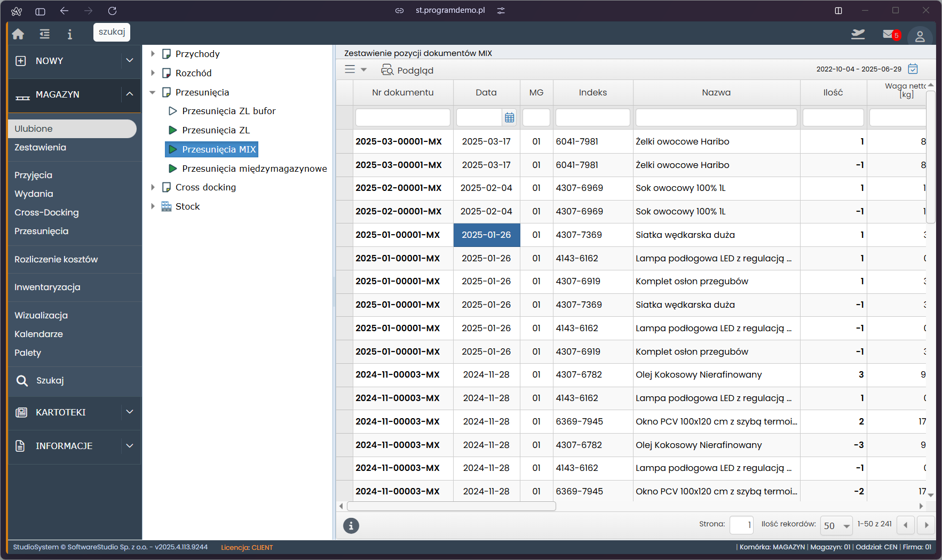942x560 pixels.
Task: Collapse the Przesunięcia tree node
Action: pos(153,92)
